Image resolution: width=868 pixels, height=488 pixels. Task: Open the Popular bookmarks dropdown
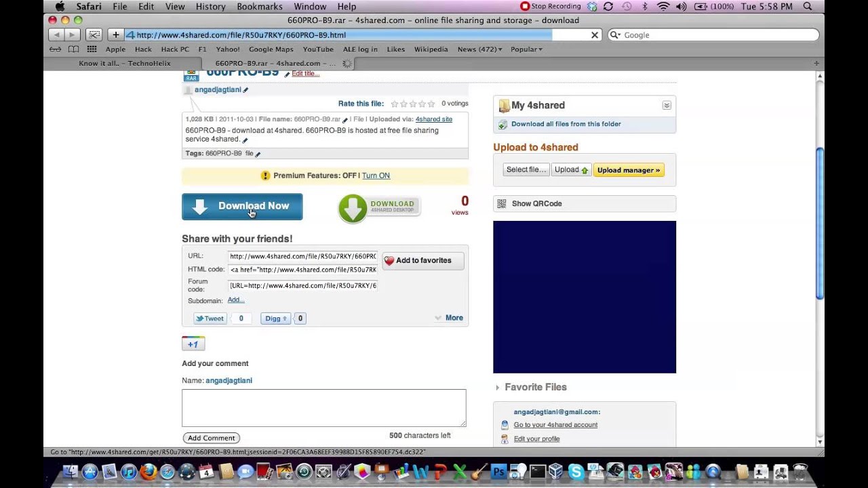(527, 49)
